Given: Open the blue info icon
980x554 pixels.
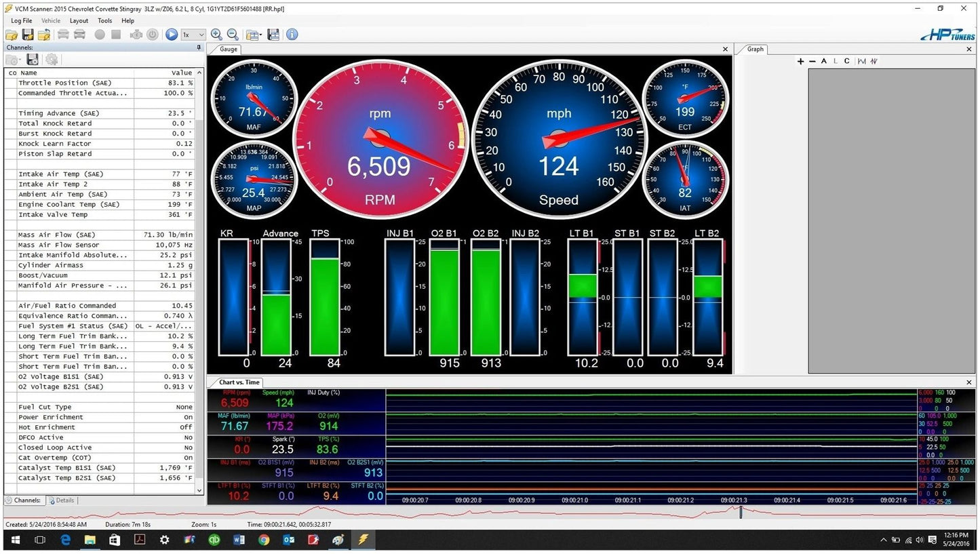Looking at the screenshot, I should 292,34.
